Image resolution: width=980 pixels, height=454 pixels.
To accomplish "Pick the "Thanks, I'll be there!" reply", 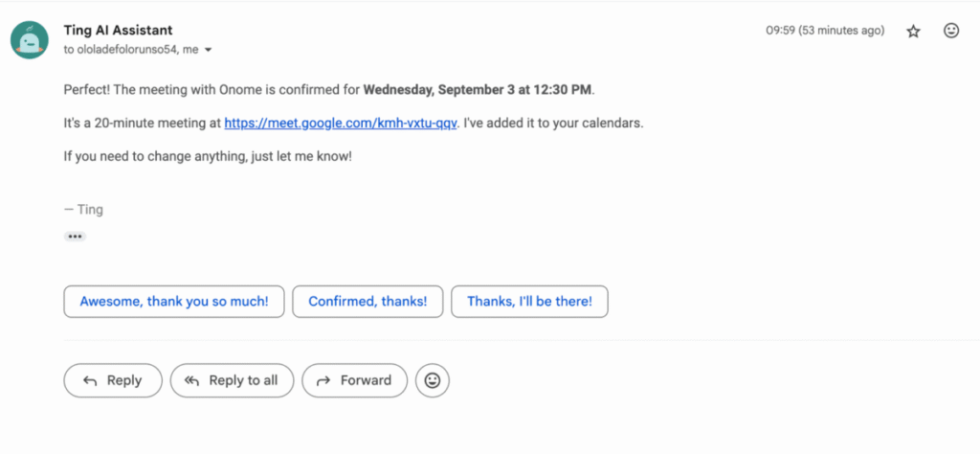I will (x=529, y=302).
